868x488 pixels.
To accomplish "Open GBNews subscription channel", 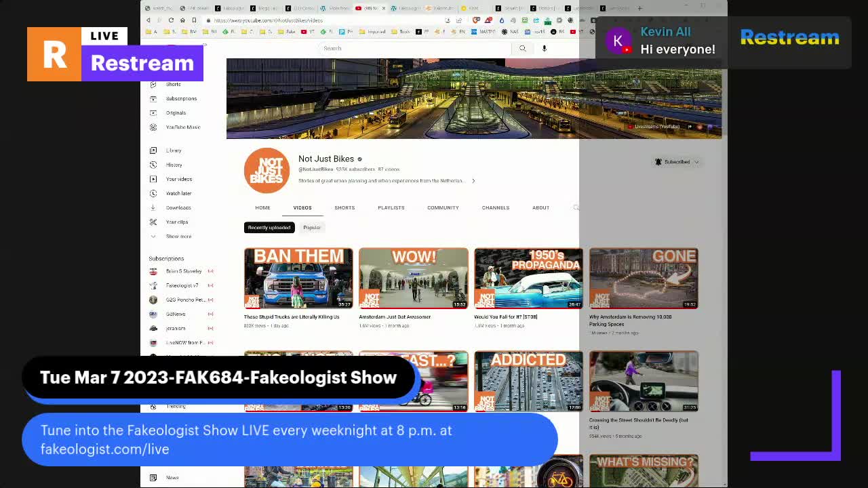I will tap(175, 314).
